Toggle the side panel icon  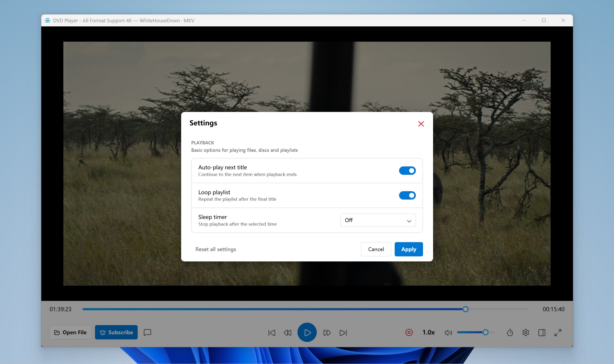[x=542, y=333]
